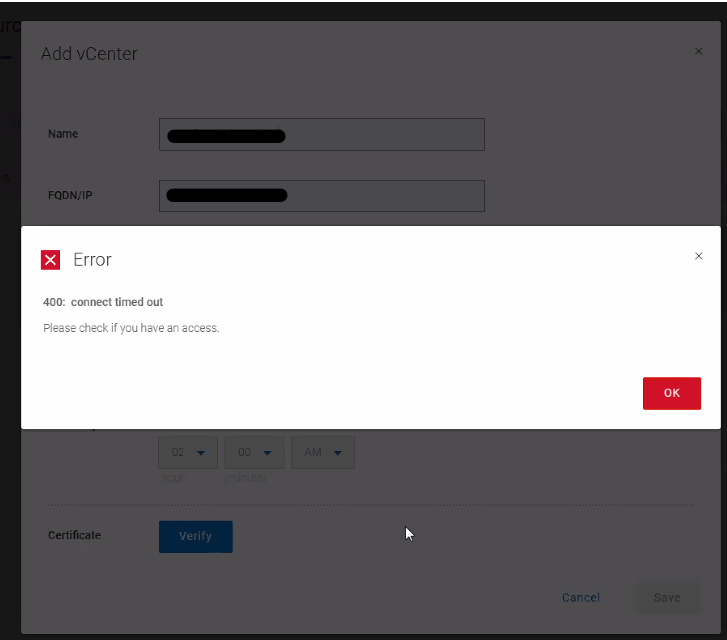
Task: Close the Add vCenter dialog
Action: 698,51
